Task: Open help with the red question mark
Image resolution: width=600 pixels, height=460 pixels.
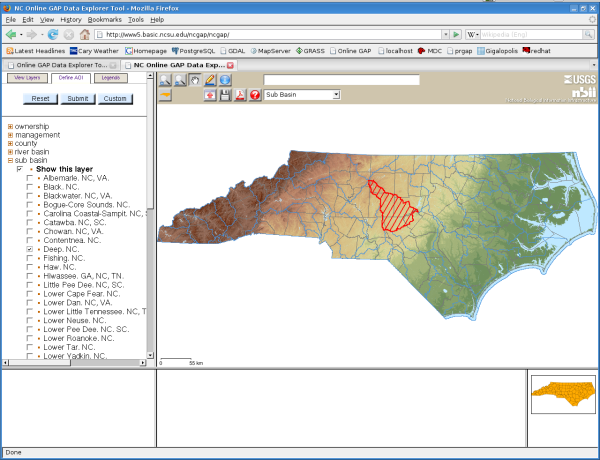Action: coord(255,95)
